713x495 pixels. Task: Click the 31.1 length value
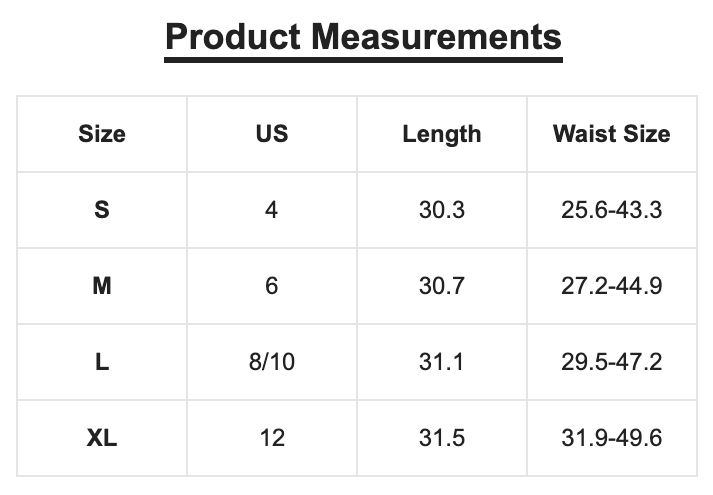click(442, 362)
